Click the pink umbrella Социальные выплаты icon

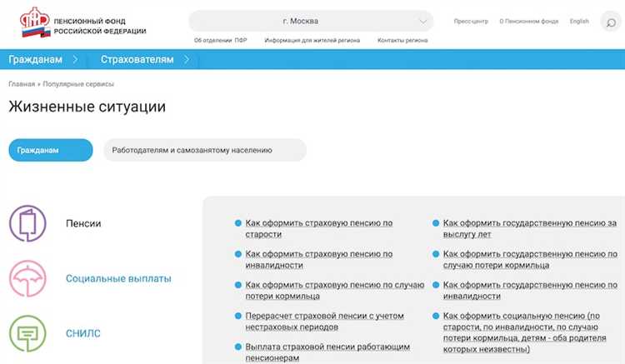27,278
